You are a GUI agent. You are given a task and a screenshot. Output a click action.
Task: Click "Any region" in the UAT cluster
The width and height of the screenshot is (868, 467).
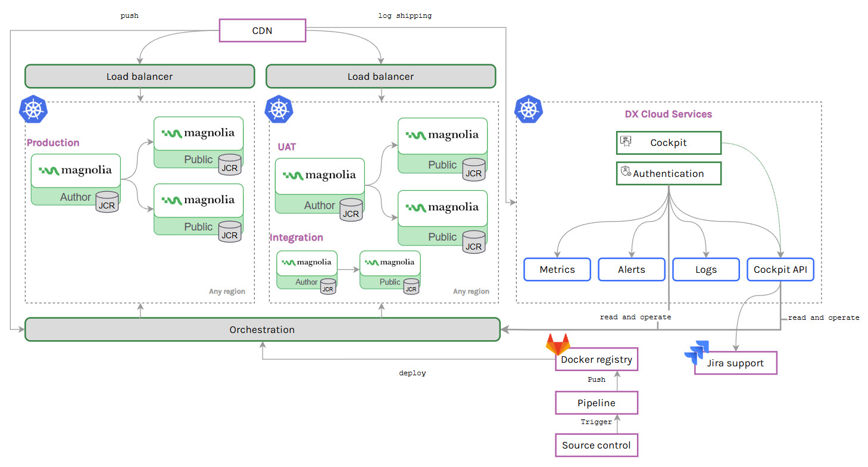point(471,291)
